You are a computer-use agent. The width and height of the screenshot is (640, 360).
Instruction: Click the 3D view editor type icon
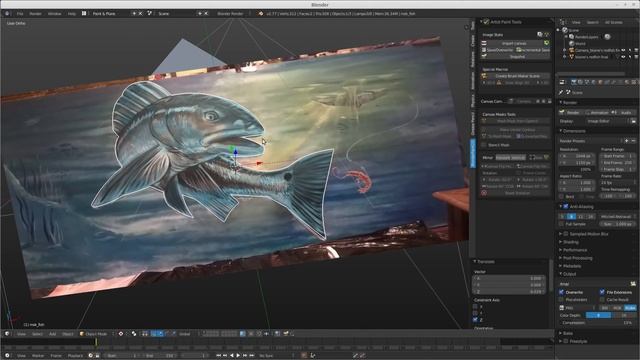coord(7,334)
